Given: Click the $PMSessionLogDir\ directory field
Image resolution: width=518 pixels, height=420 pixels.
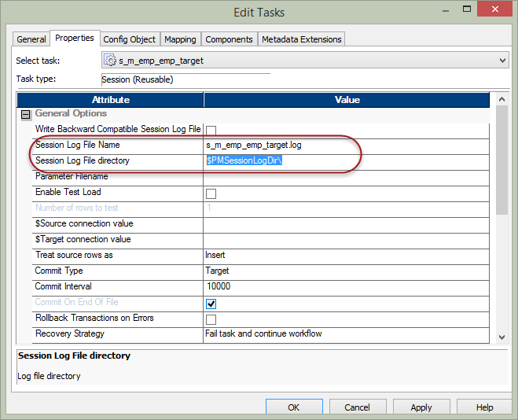Looking at the screenshot, I should click(346, 161).
